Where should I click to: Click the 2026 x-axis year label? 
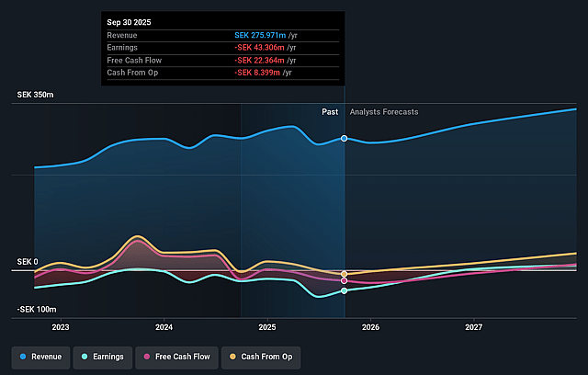click(371, 327)
